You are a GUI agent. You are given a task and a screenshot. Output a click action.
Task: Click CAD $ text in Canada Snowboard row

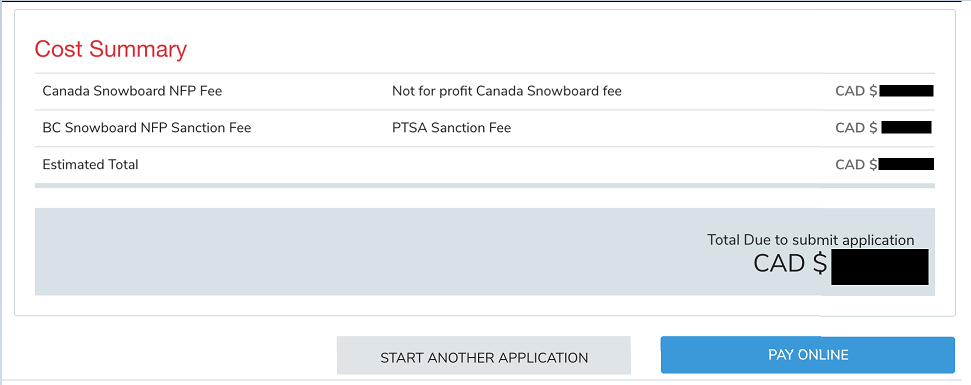856,92
